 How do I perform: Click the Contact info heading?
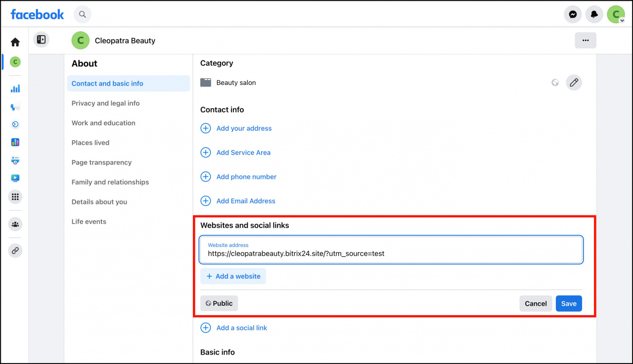tap(222, 110)
